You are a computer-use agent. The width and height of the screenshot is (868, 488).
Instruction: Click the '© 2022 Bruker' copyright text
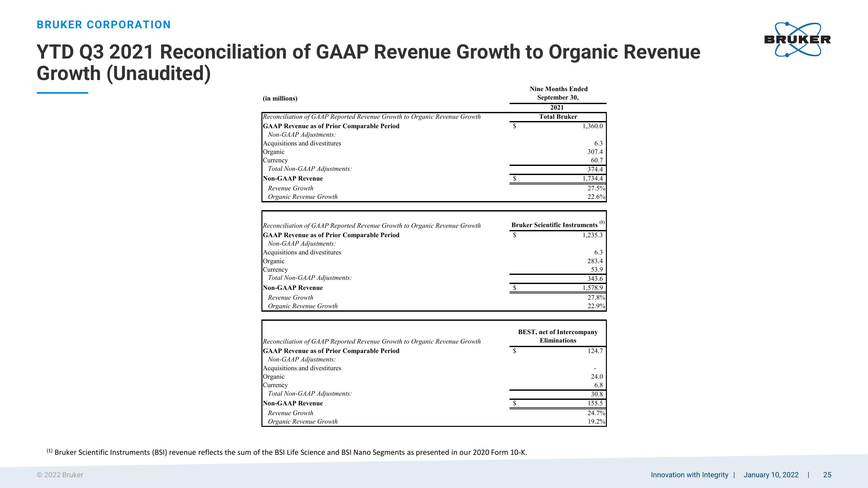60,475
